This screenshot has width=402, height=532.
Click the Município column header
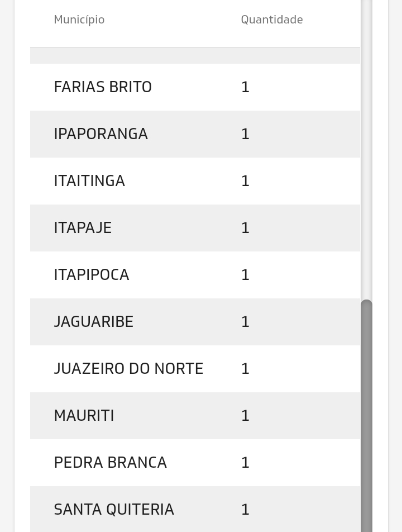coord(79,20)
